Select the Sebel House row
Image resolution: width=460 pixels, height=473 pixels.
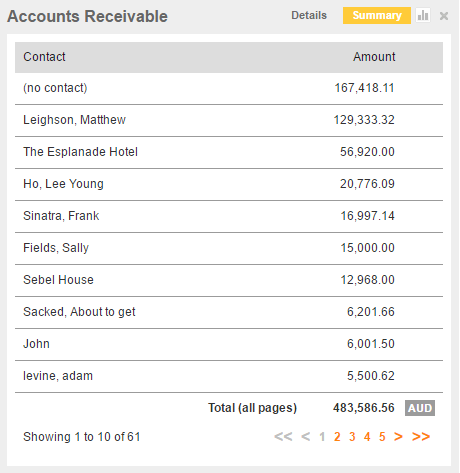(x=229, y=280)
